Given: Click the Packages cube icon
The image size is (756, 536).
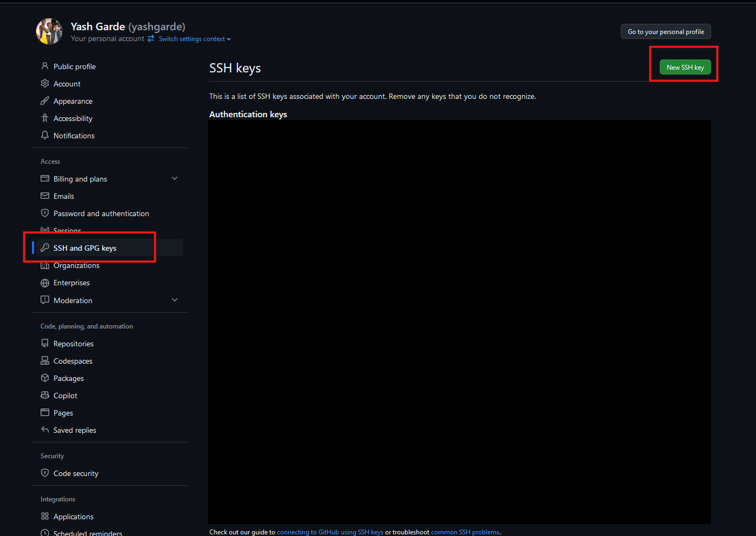Looking at the screenshot, I should point(45,378).
